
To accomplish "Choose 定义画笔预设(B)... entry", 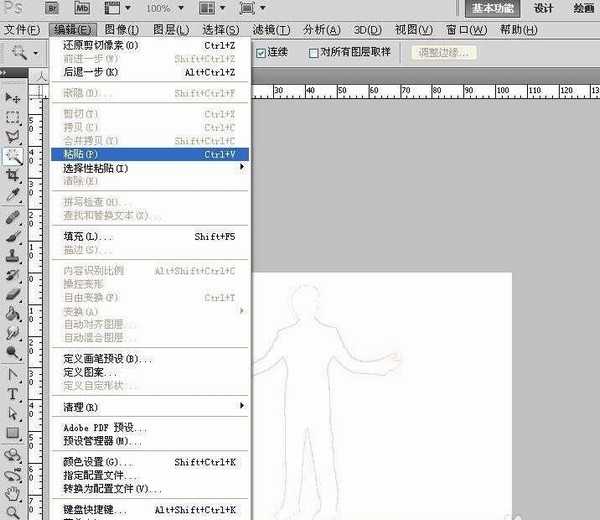I will (x=150, y=359).
